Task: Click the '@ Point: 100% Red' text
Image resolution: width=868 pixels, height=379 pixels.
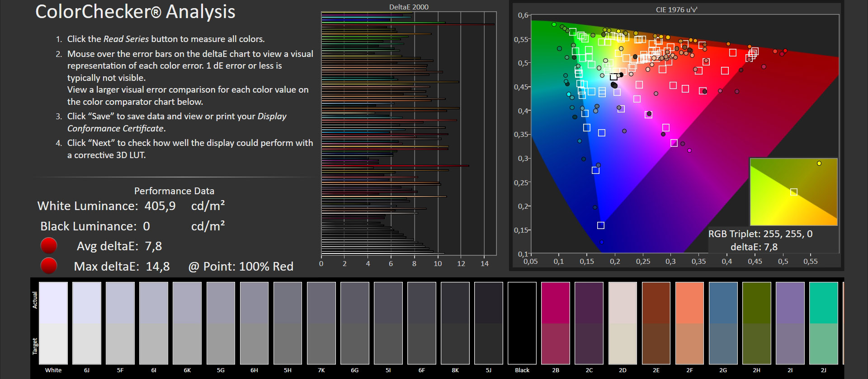Action: click(241, 267)
